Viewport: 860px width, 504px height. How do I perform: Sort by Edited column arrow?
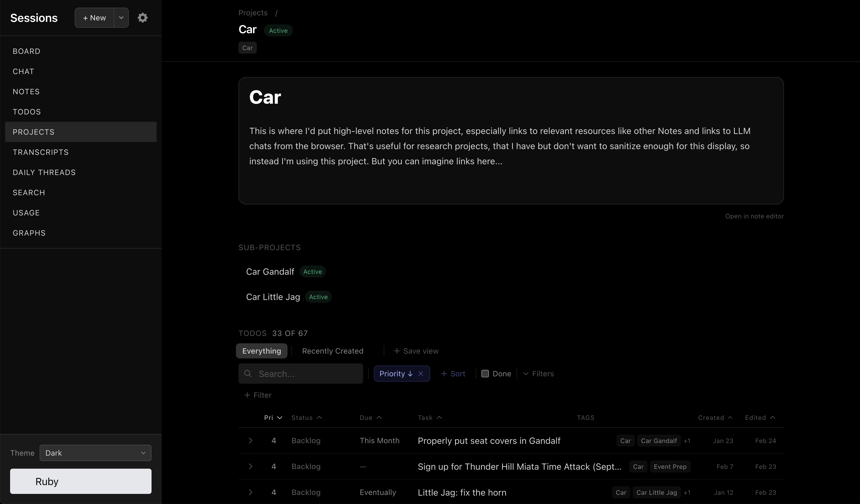(773, 418)
